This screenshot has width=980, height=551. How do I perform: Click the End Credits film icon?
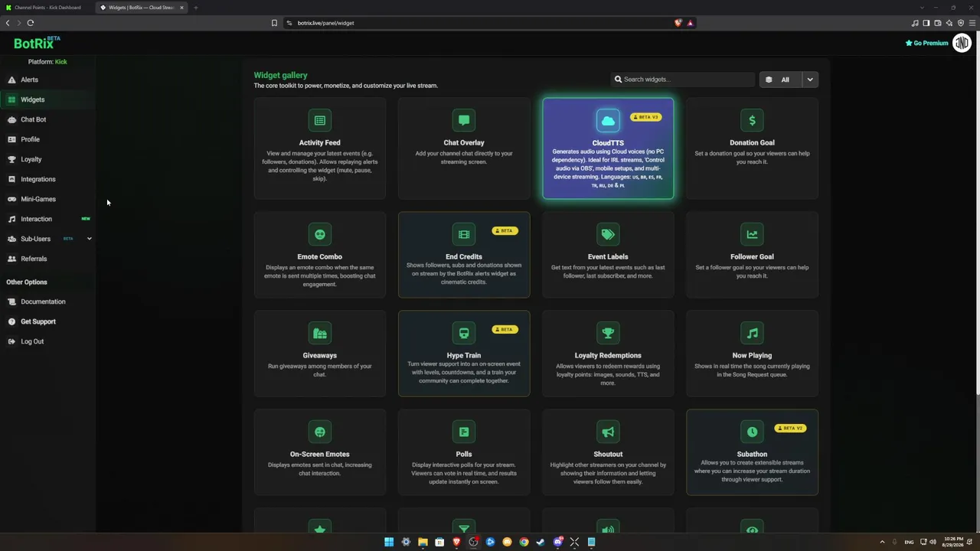[x=464, y=234]
